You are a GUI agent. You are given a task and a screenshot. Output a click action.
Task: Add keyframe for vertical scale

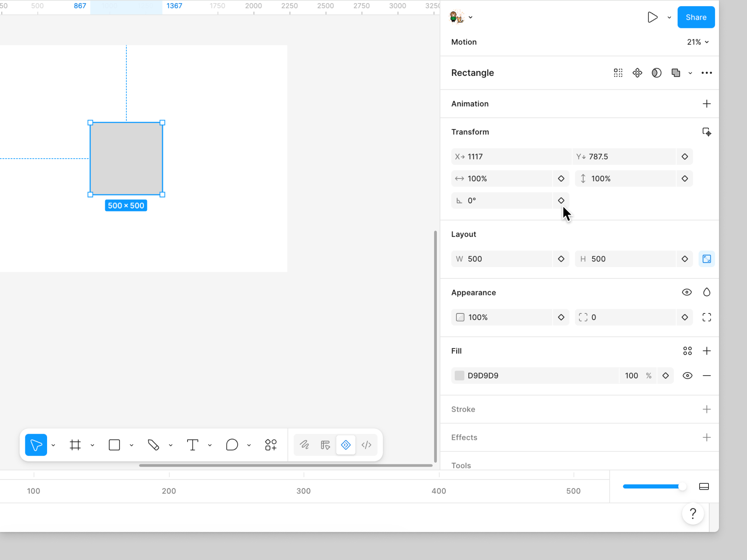point(685,178)
